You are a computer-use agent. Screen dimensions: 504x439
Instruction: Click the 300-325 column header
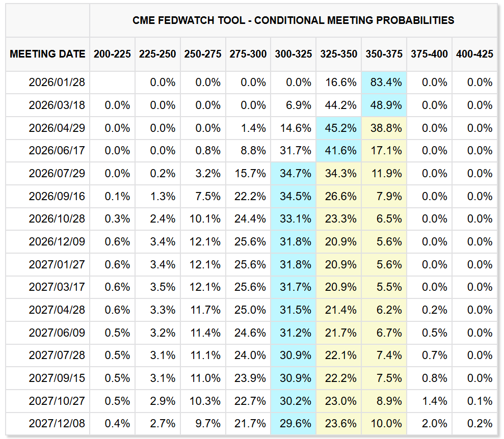pos(293,54)
